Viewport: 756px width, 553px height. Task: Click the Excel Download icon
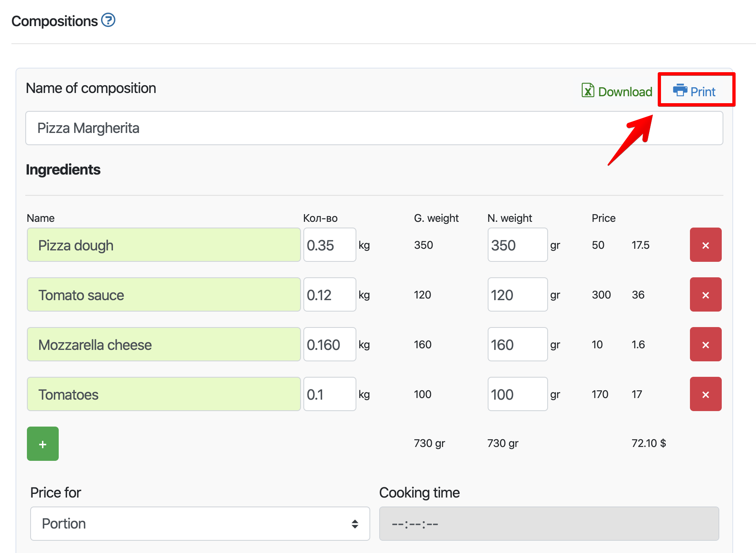pyautogui.click(x=588, y=90)
